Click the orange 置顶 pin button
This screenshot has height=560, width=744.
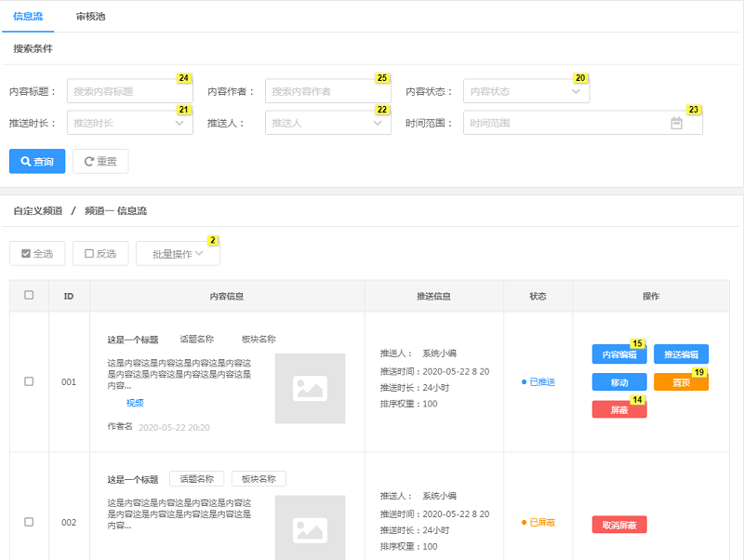tap(681, 382)
